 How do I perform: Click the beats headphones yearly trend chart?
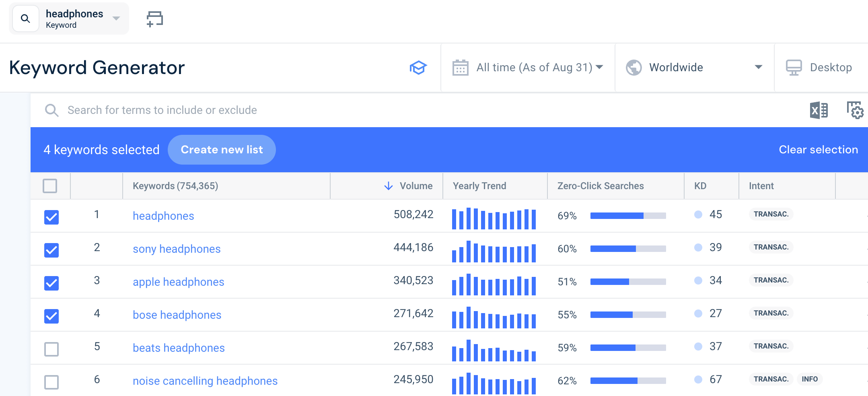click(494, 351)
